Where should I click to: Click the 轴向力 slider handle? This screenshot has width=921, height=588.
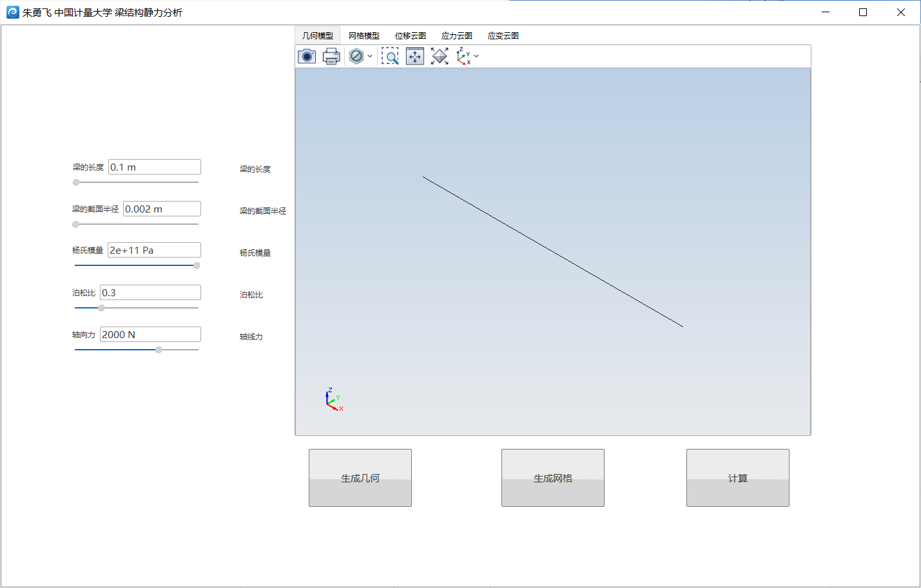pos(159,350)
